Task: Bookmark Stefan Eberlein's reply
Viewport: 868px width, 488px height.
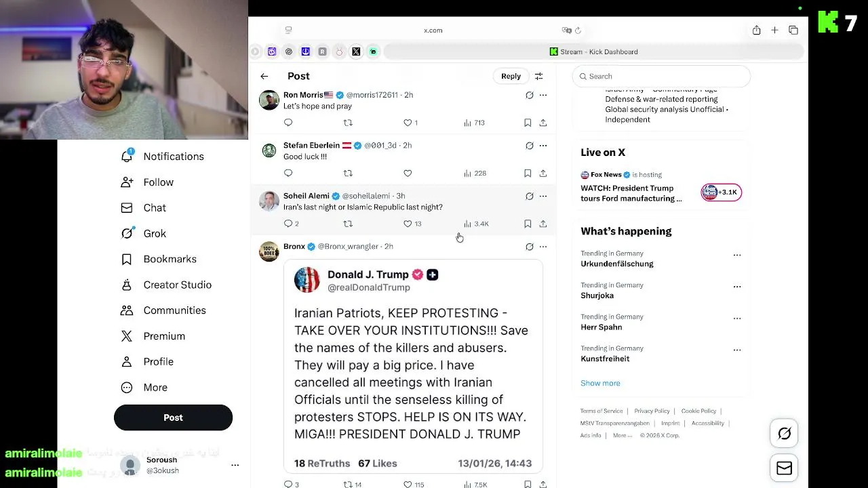Action: pos(528,174)
